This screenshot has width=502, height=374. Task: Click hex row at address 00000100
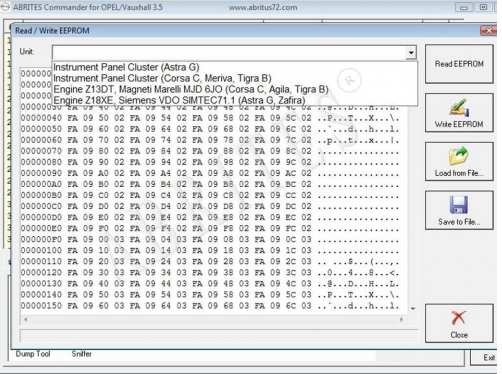click(210, 250)
